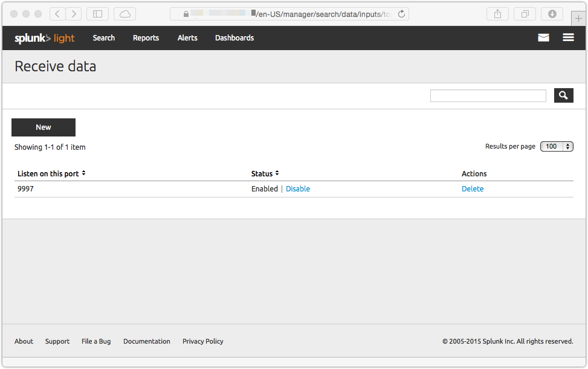The width and height of the screenshot is (588, 369).
Task: Open the messages envelope icon
Action: [543, 37]
